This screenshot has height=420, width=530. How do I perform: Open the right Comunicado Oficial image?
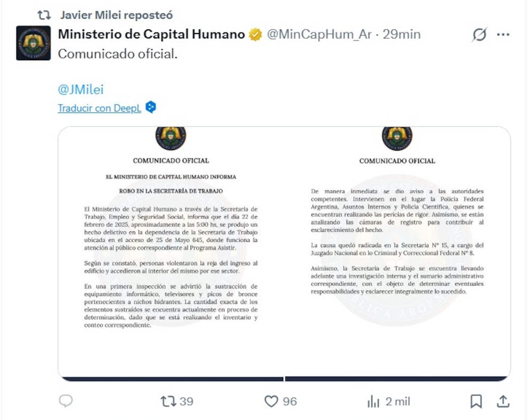(397, 253)
